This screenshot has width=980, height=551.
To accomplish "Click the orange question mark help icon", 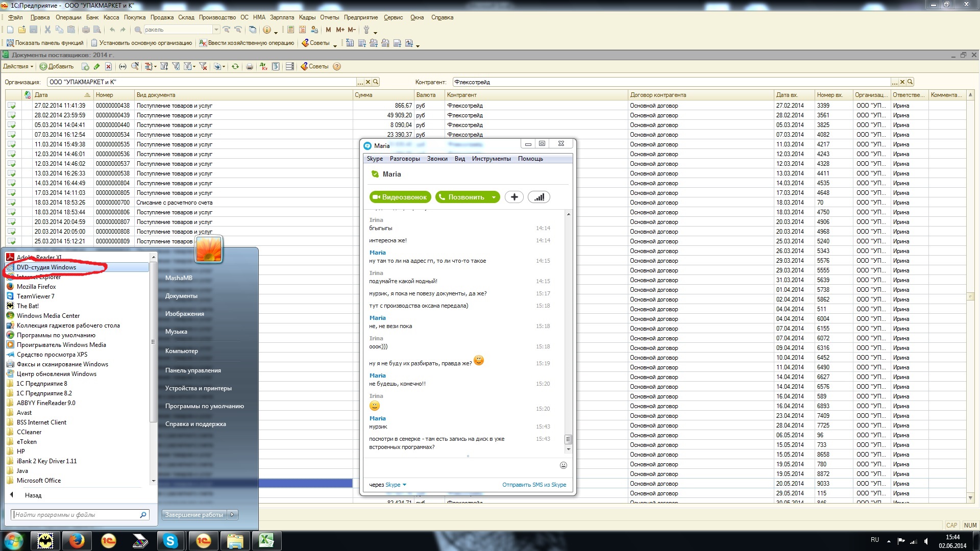I will [x=337, y=66].
